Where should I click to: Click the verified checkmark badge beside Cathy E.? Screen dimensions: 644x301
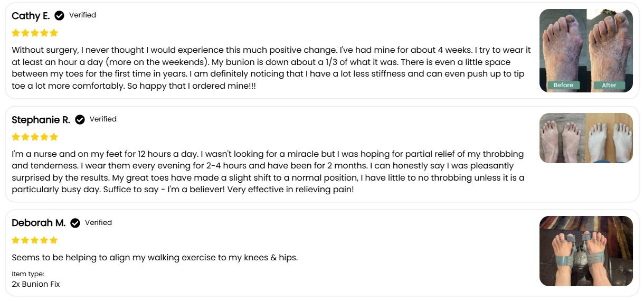pyautogui.click(x=60, y=16)
